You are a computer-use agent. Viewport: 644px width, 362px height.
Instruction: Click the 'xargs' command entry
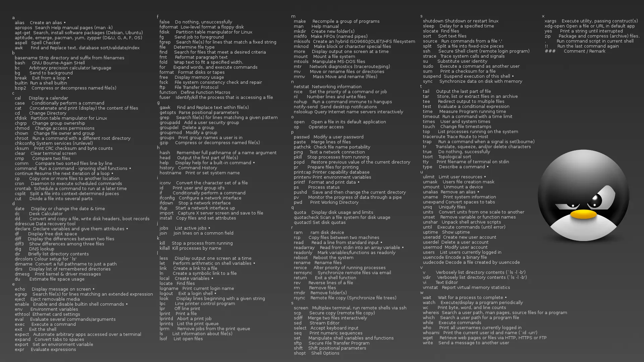550,21
